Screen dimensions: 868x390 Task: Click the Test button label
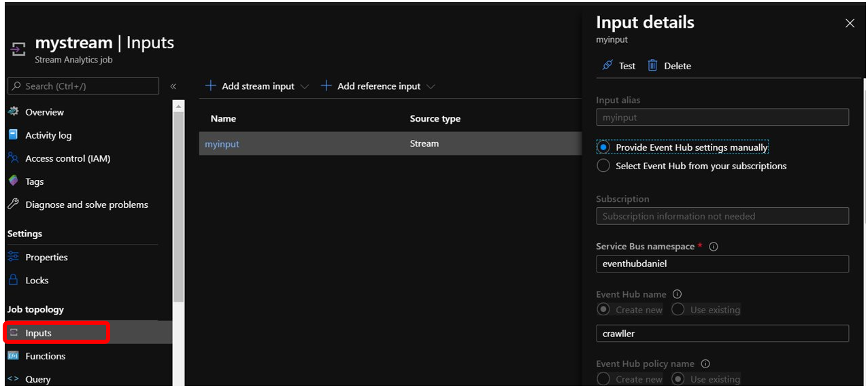pyautogui.click(x=627, y=66)
